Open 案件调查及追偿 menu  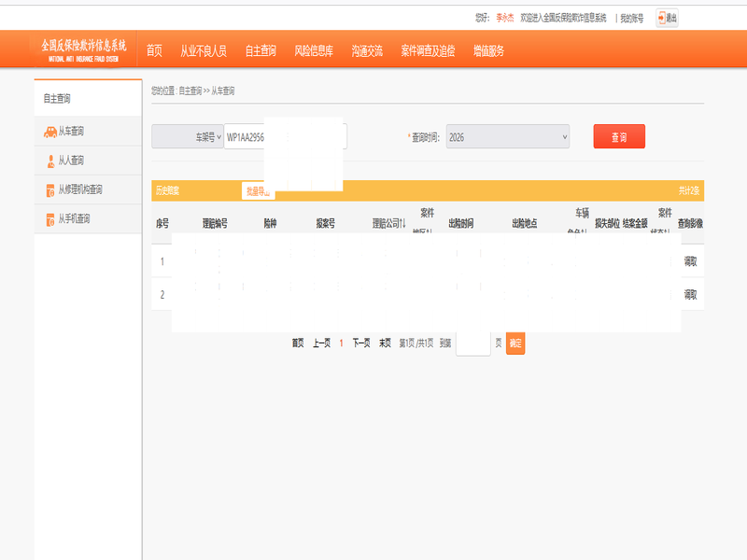[x=428, y=50]
